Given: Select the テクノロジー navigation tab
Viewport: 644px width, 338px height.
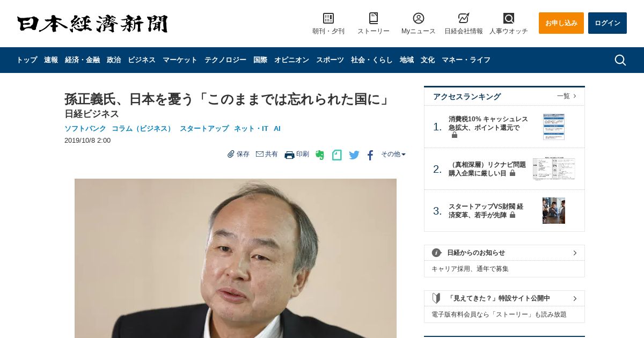Looking at the screenshot, I should click(225, 60).
